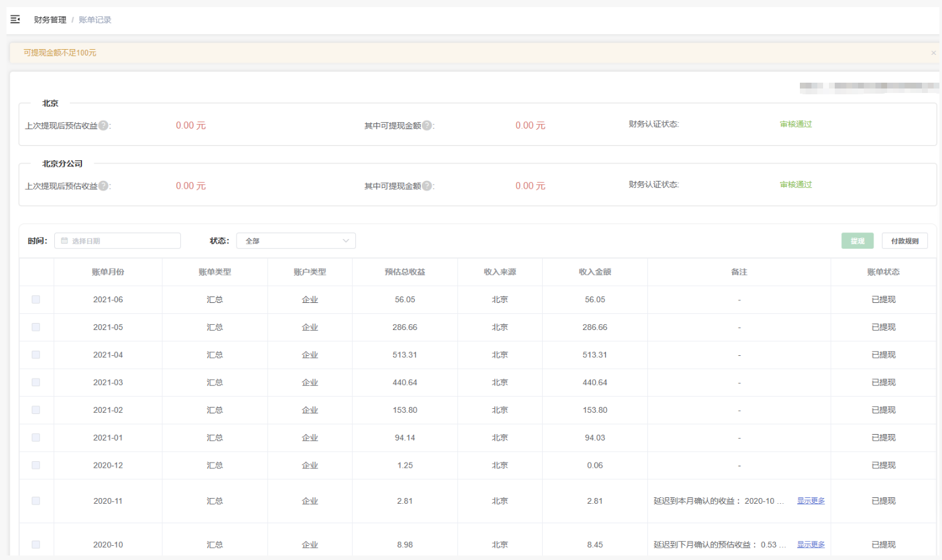Toggle the 2020-11 bill row checkbox
This screenshot has height=560, width=942.
pyautogui.click(x=36, y=501)
